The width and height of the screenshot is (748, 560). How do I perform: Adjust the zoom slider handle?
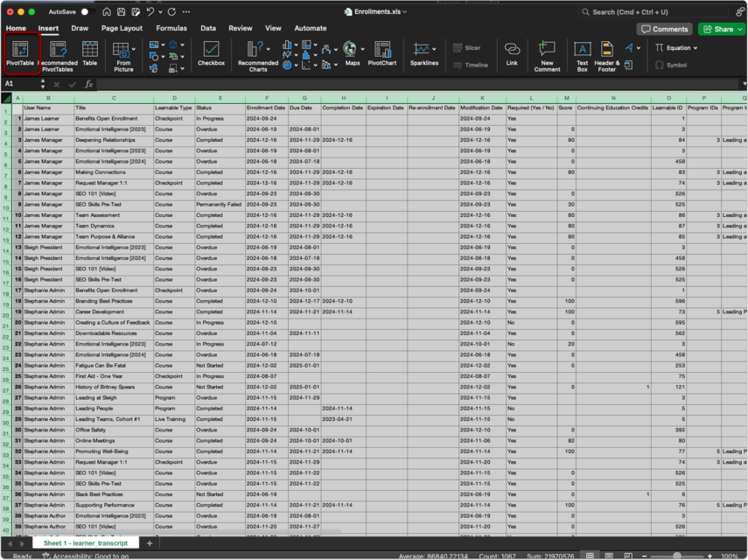[x=677, y=556]
